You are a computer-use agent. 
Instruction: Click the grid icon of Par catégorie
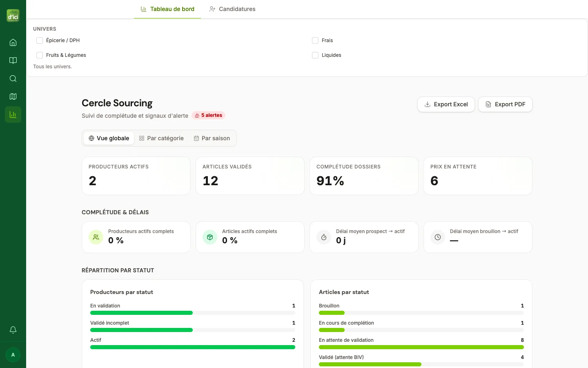142,138
